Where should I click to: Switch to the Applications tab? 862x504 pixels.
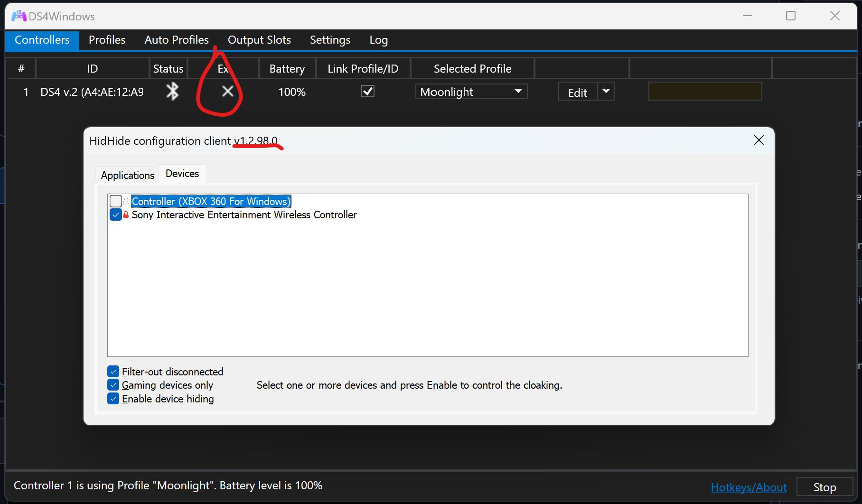pos(127,175)
